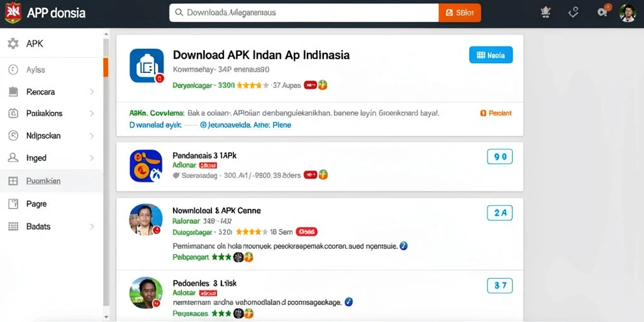Image resolution: width=644 pixels, height=322 pixels.
Task: Click the Badats grid icon
Action: click(13, 226)
